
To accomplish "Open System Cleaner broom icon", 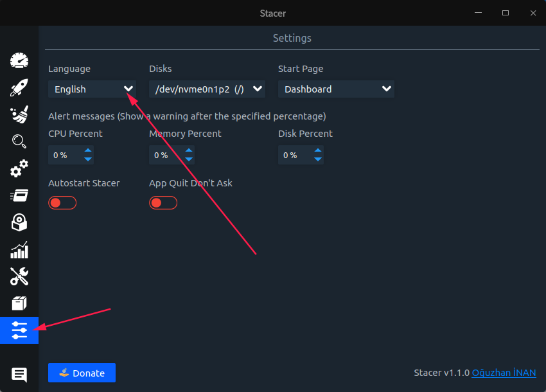I will [x=19, y=114].
